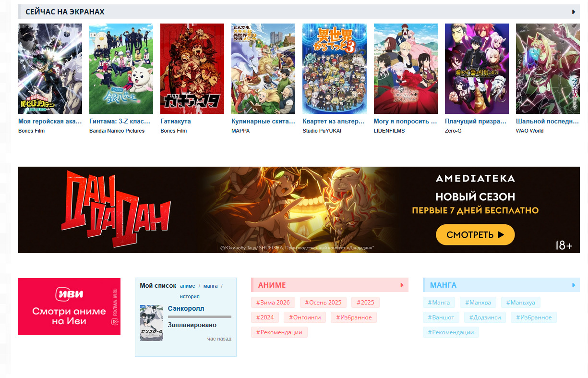Open the Манга section arrow
Screen dimensions: 588x378
tap(574, 285)
